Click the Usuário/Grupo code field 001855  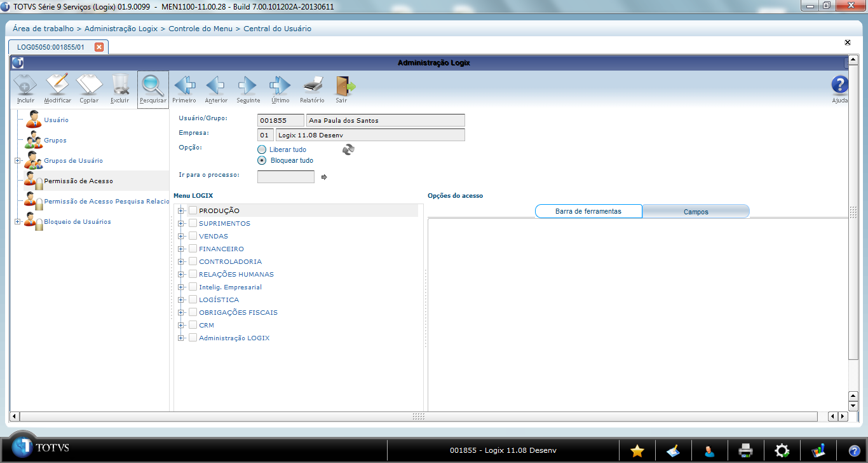281,120
